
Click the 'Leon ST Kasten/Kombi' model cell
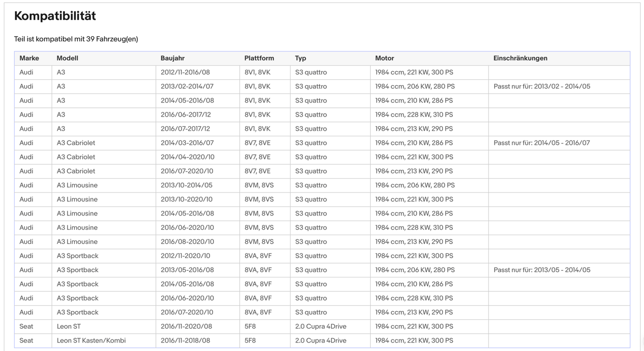click(91, 341)
